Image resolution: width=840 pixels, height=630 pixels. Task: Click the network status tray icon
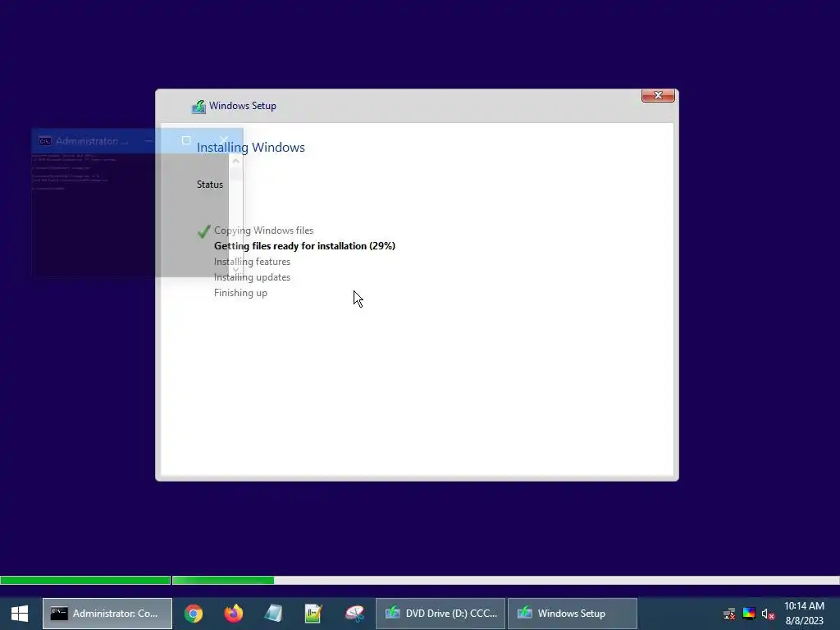pos(729,614)
